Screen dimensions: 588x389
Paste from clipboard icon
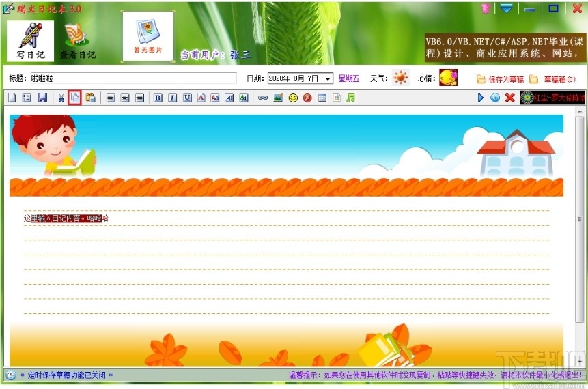90,98
